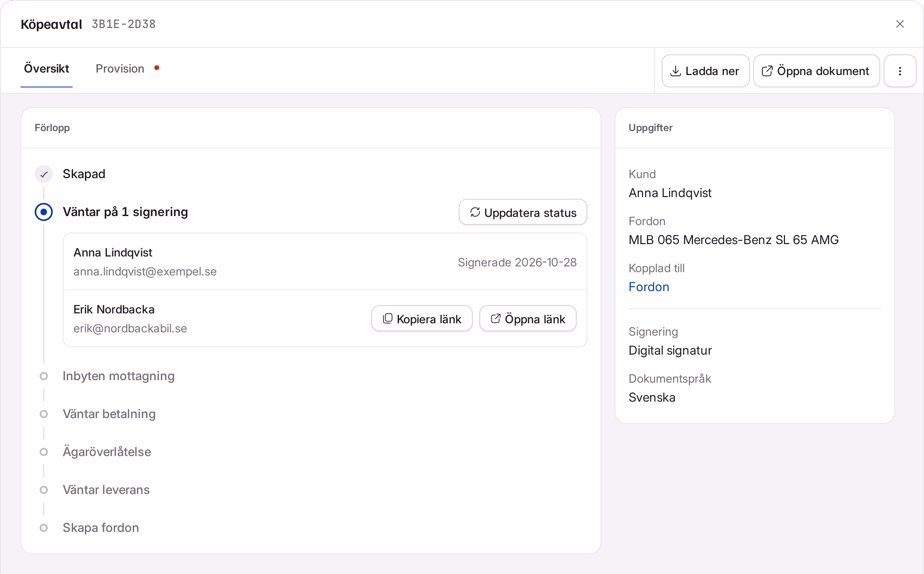Click anna.lindqvist@exempel.se email
The width and height of the screenshot is (924, 574).
(x=145, y=272)
